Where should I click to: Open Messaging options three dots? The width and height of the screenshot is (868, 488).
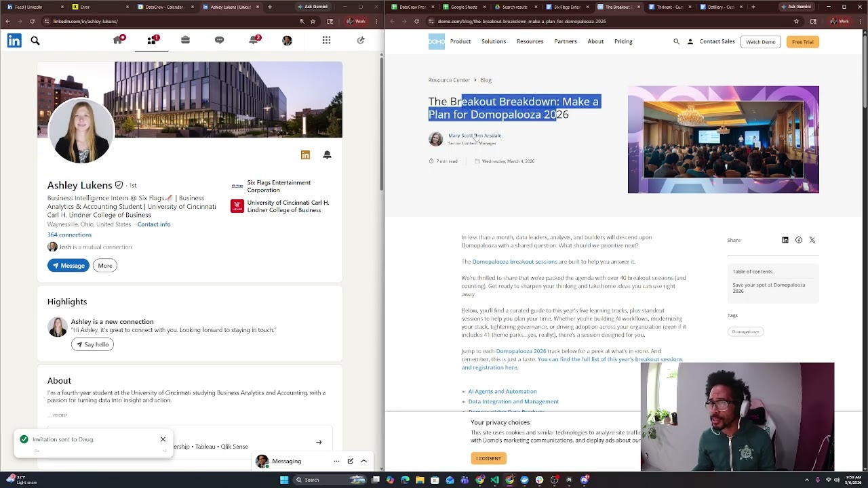click(x=336, y=461)
